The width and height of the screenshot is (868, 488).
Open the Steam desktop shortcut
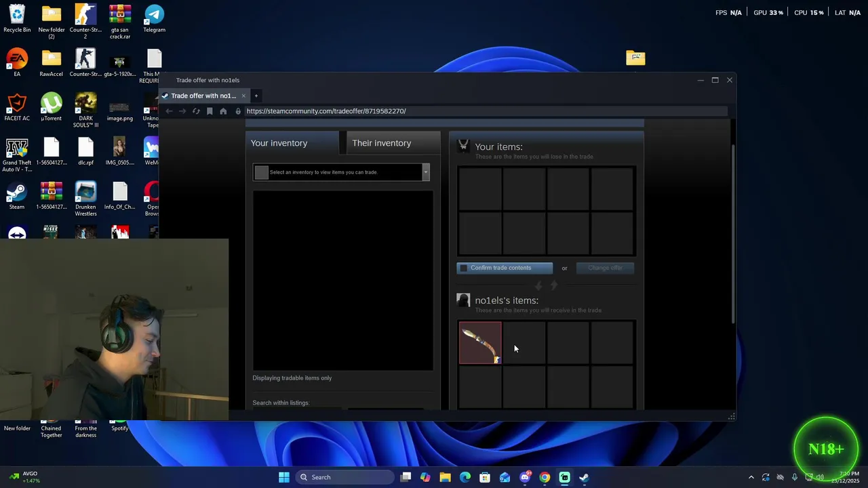click(17, 196)
